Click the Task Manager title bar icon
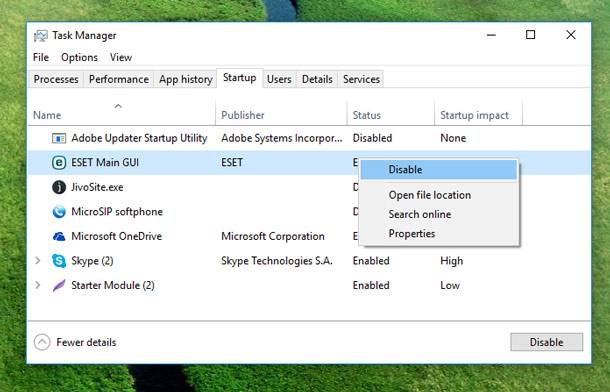Viewport: 610px width, 392px height. tap(40, 36)
